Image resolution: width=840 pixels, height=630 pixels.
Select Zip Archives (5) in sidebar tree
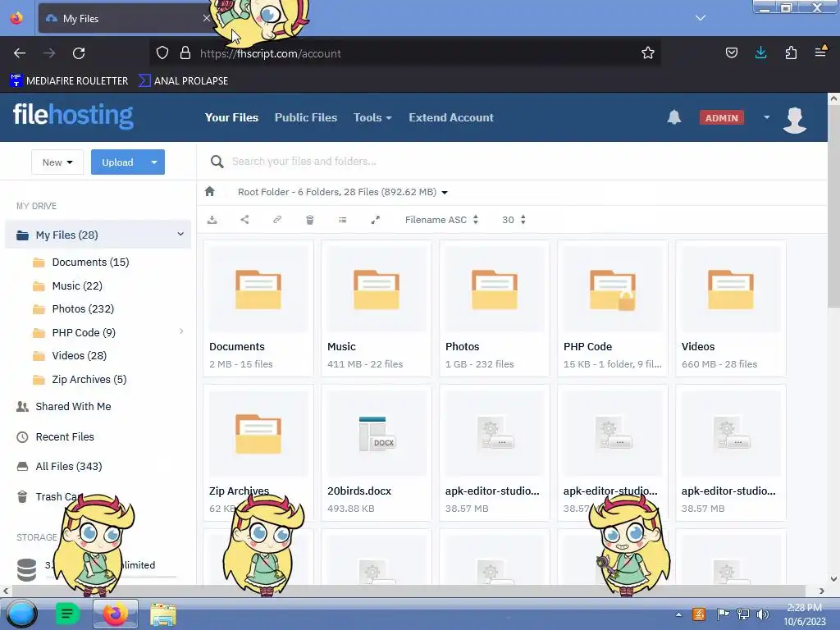coord(89,380)
